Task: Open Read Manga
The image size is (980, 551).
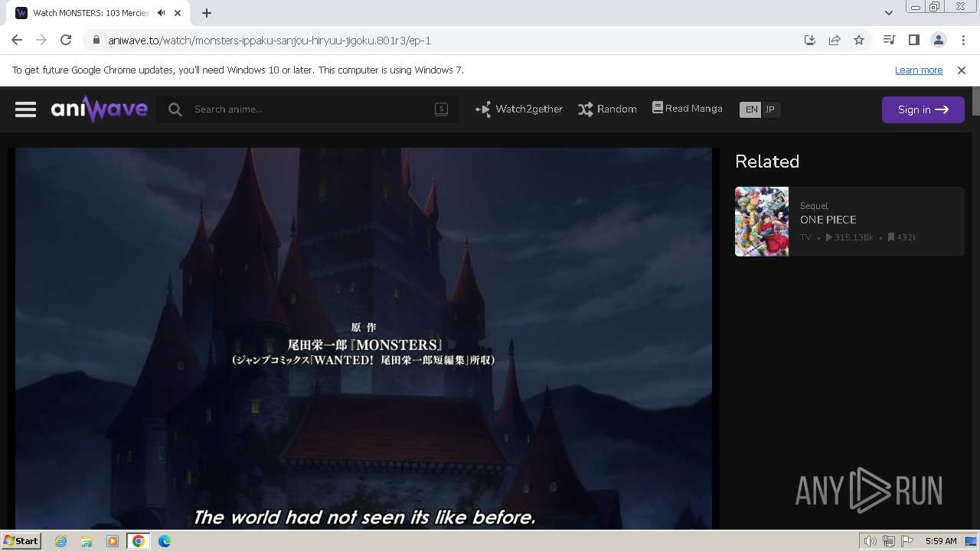Action: click(688, 109)
